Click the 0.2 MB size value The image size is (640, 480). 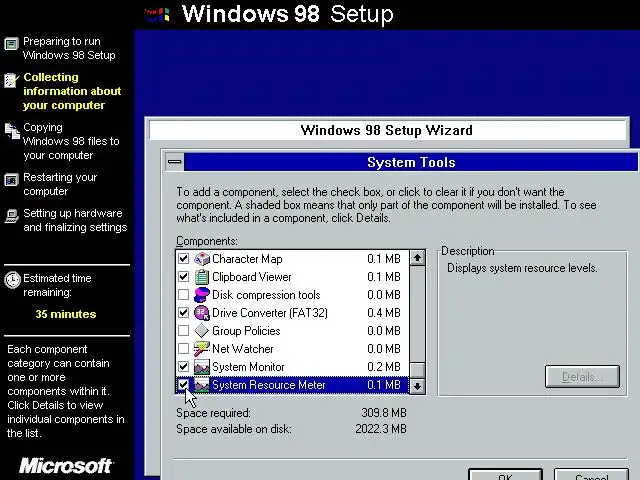(x=384, y=367)
